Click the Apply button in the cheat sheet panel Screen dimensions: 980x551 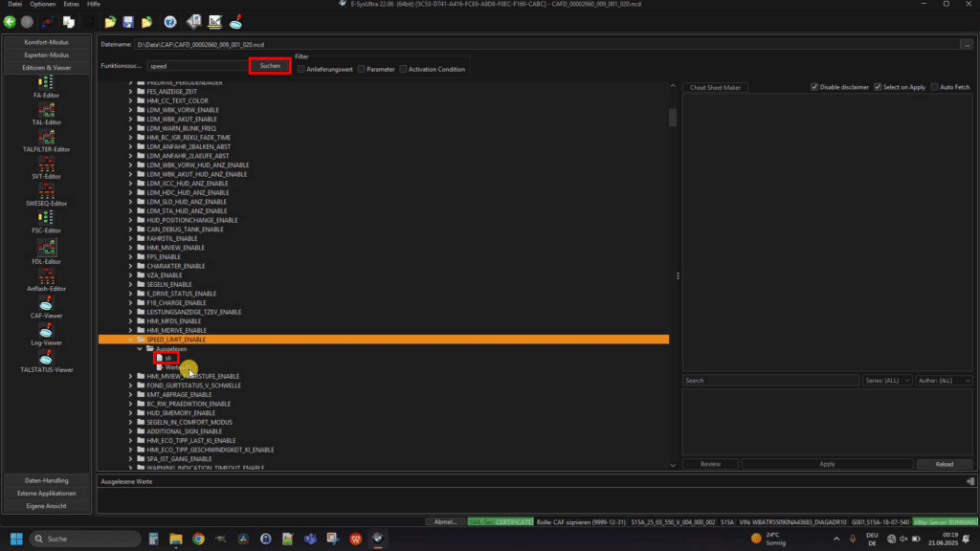coord(827,464)
